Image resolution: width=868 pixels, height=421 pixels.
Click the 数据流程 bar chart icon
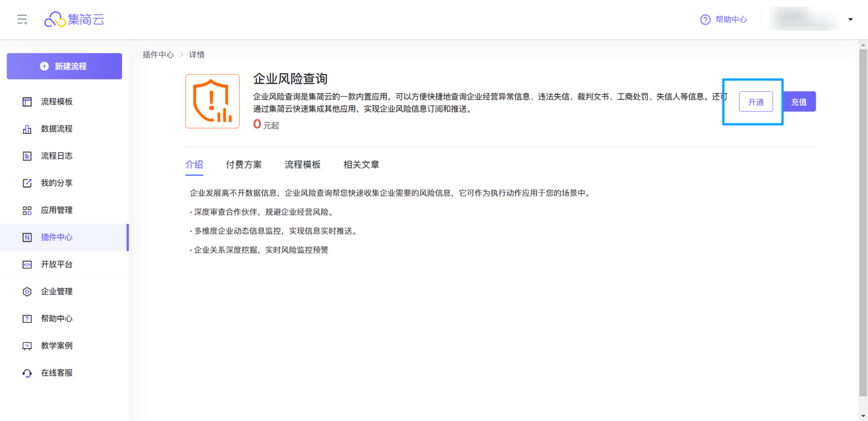point(27,129)
